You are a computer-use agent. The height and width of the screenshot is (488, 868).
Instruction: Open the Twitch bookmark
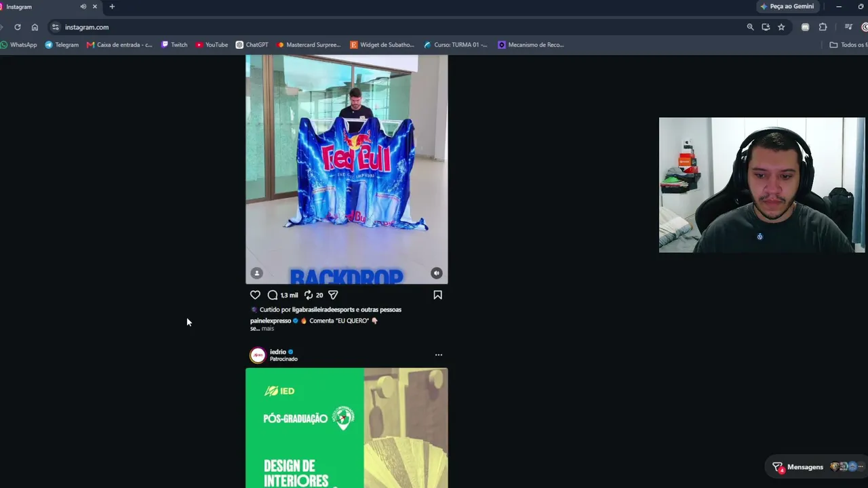pos(174,45)
